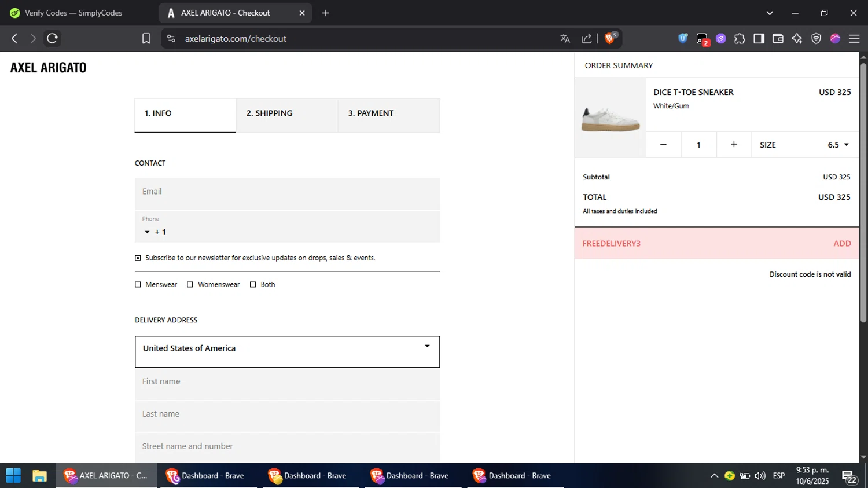868x488 pixels.
Task: Switch to the AXEL ARIGATO taskbar window
Action: coord(106,476)
